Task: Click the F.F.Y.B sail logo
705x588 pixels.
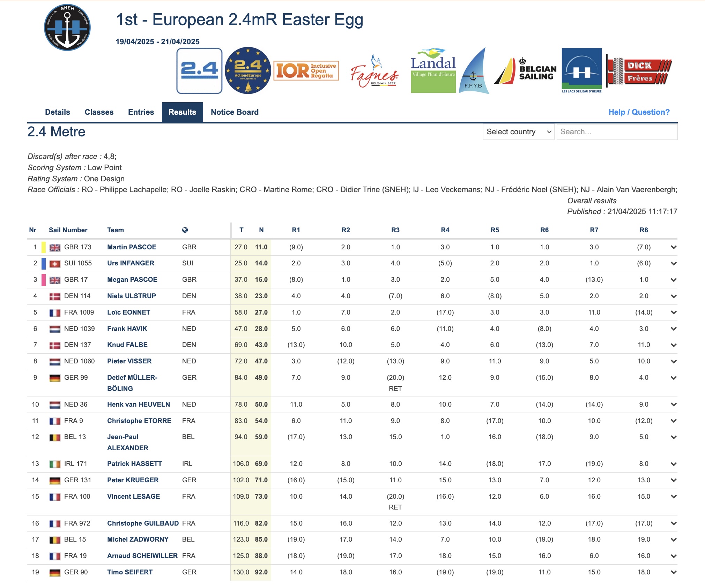Action: 474,71
